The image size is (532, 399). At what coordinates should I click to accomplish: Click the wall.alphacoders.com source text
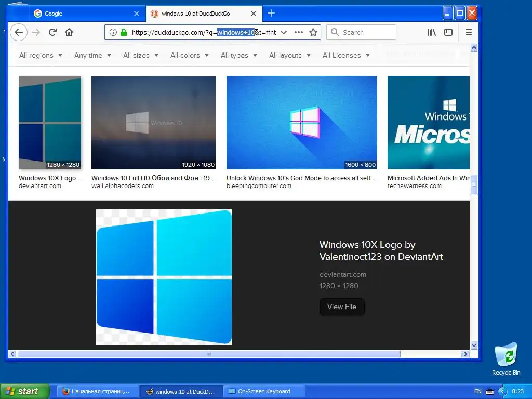[x=123, y=186]
